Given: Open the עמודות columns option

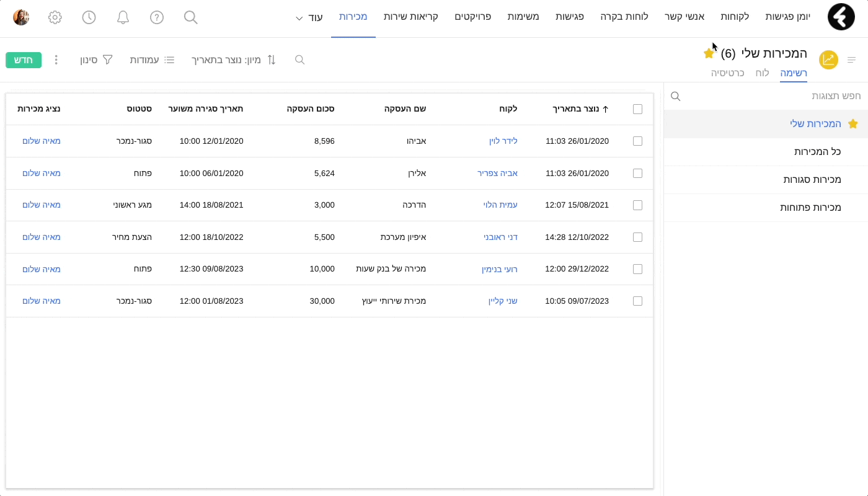Looking at the screenshot, I should coord(152,60).
